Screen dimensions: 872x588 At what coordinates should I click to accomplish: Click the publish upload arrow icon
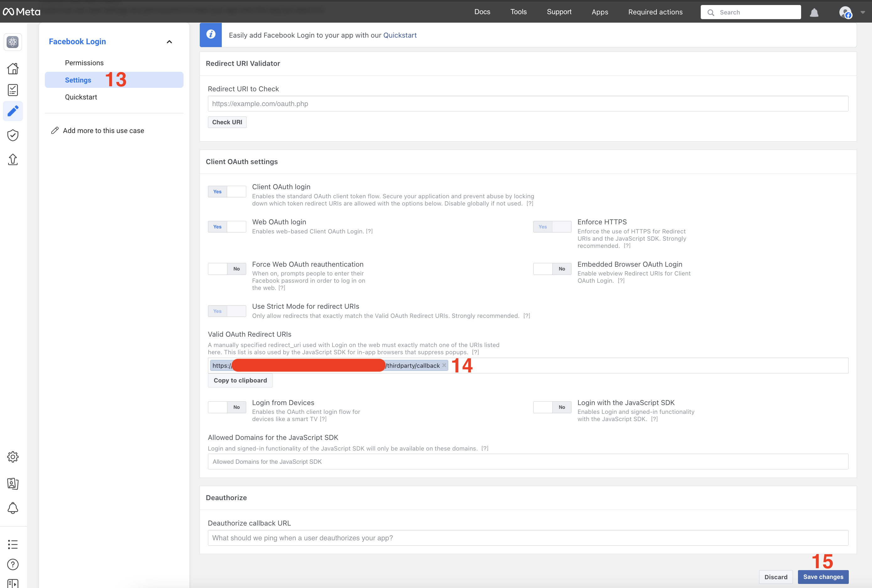(13, 159)
